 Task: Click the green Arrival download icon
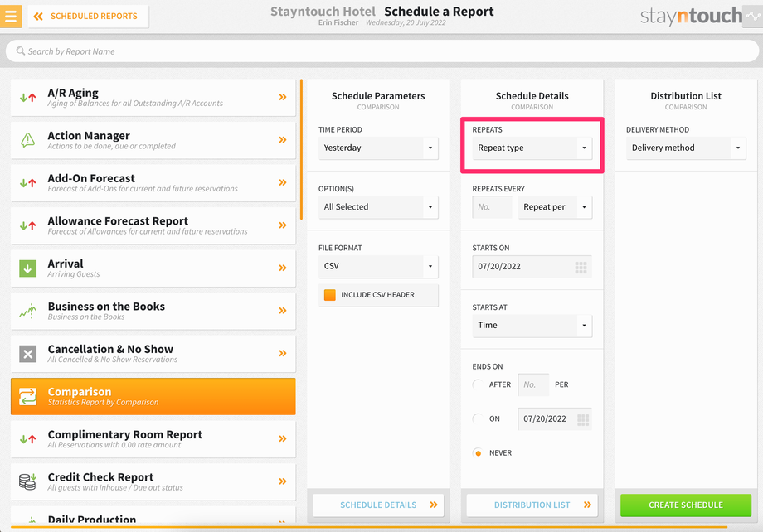click(x=27, y=268)
